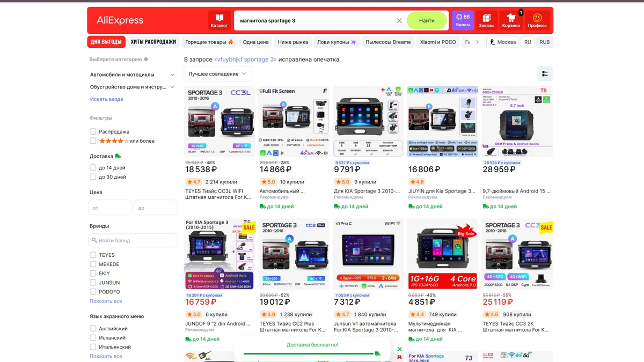Open Пылесосы Dreame tab
Image resolution: width=644 pixels, height=362 pixels.
click(x=388, y=42)
